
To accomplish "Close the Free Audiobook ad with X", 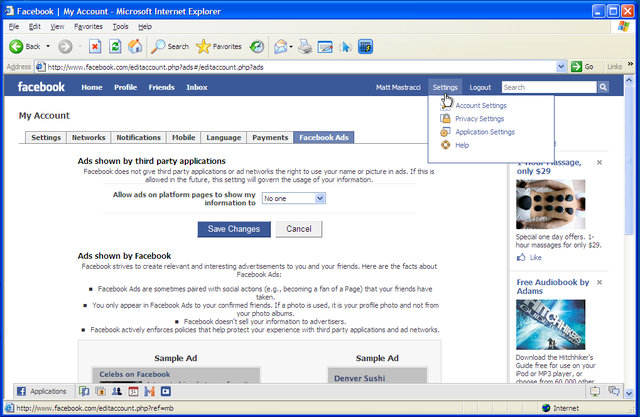I will (599, 282).
